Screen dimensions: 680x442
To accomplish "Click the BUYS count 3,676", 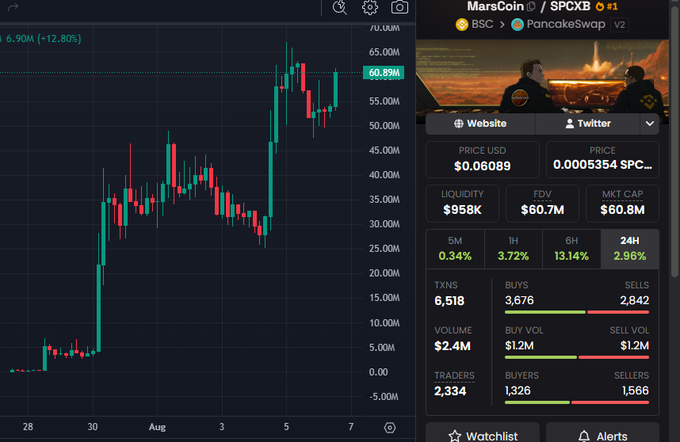I will (x=519, y=300).
